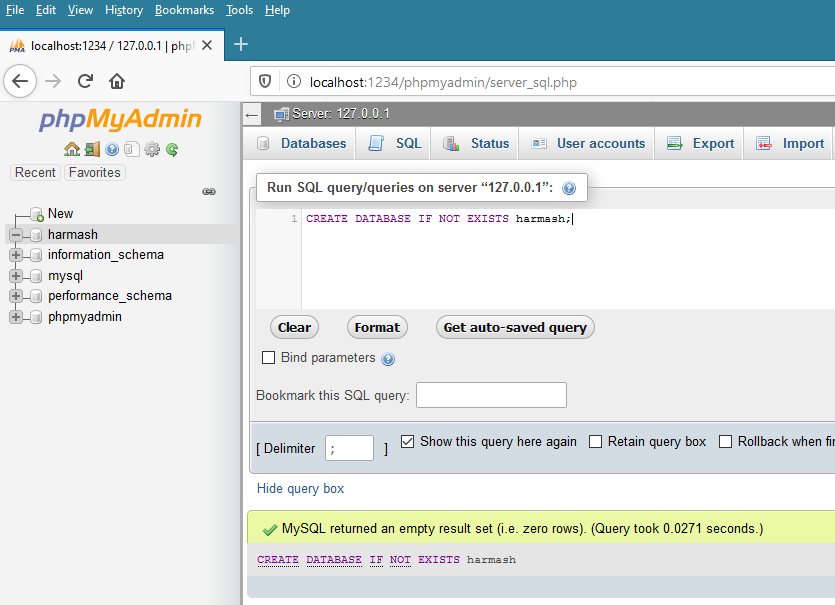
Task: Uncheck Show this query here again
Action: point(407,441)
